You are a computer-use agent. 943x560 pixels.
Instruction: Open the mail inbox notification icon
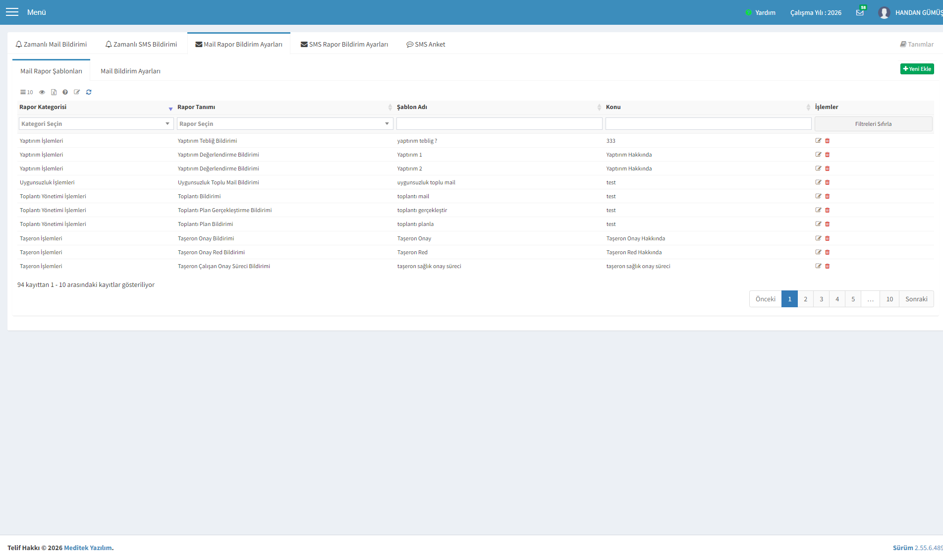[860, 12]
